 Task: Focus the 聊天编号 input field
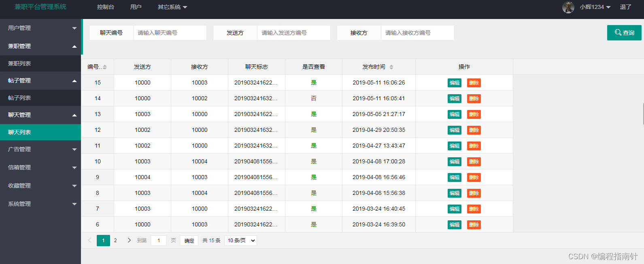170,33
